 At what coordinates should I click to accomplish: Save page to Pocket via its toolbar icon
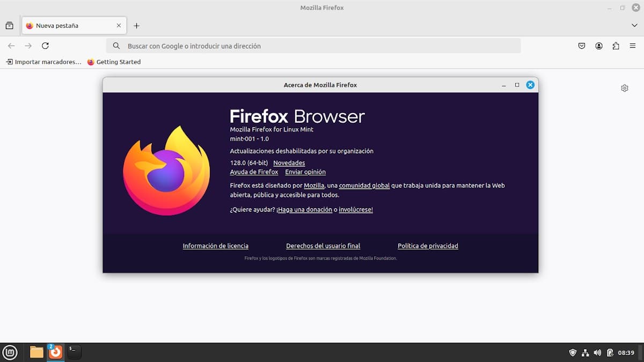coord(581,46)
